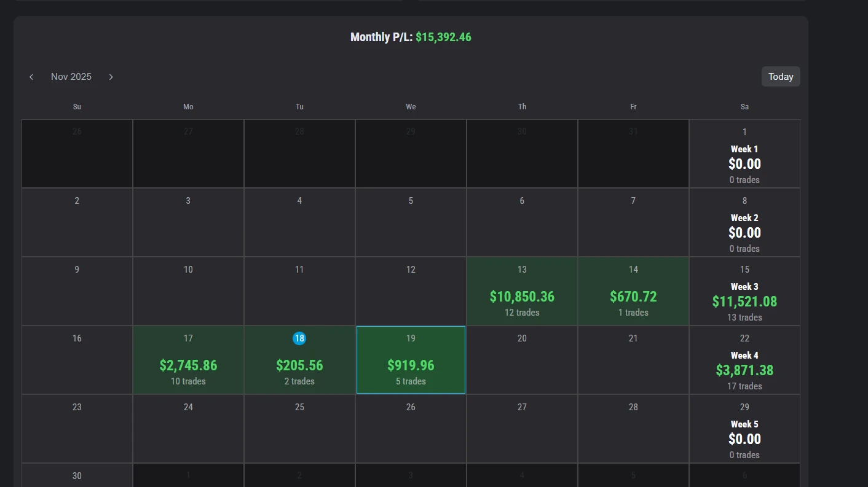Select the November 7 day cell
The height and width of the screenshot is (487, 868).
pos(633,222)
